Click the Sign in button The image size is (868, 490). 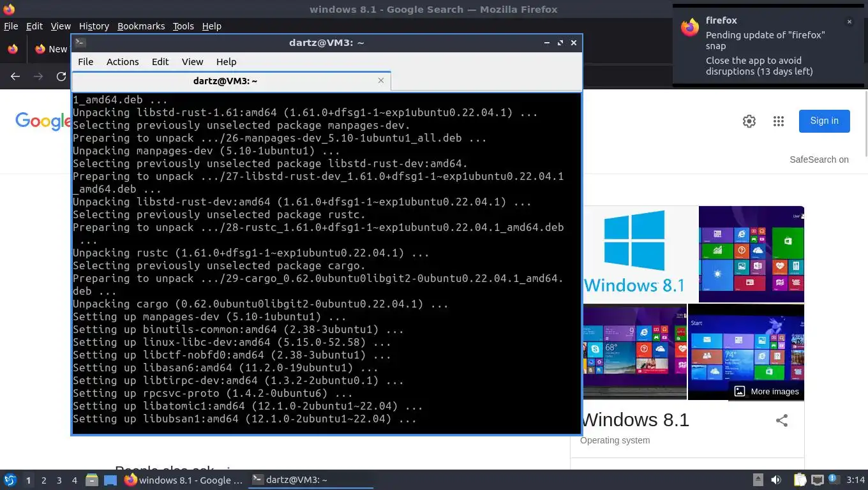coord(825,121)
